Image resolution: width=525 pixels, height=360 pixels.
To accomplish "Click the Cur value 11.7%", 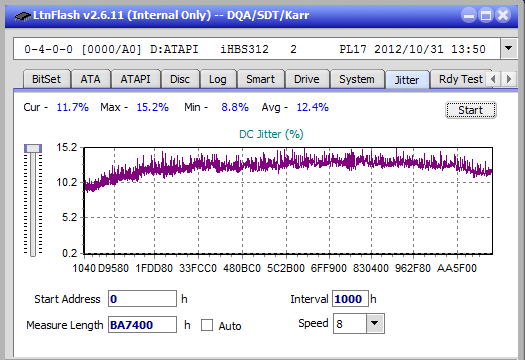I will click(x=73, y=107).
